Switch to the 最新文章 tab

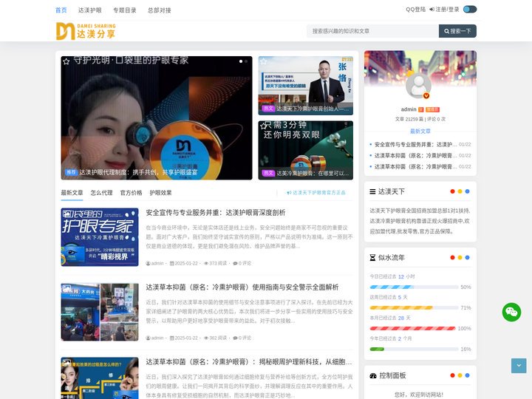click(x=72, y=193)
